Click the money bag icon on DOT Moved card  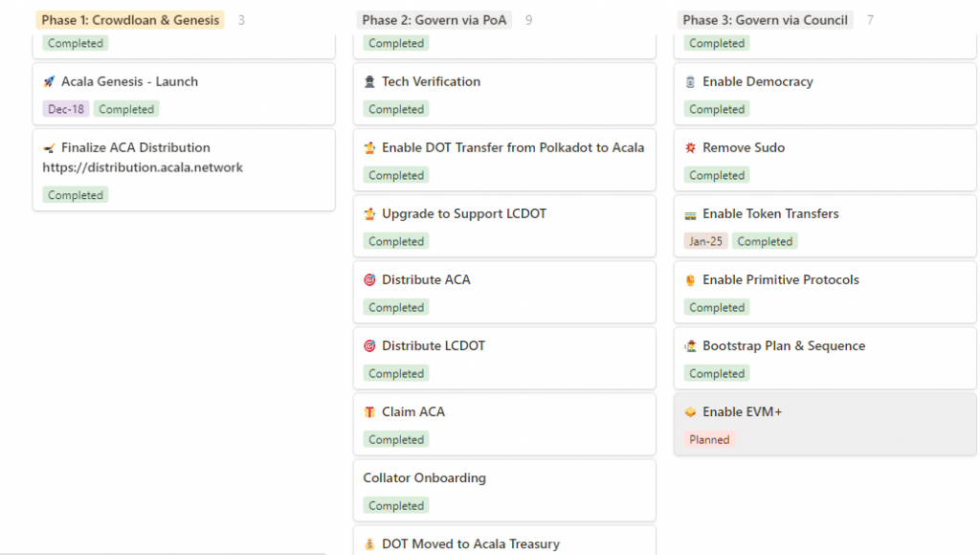coord(370,544)
